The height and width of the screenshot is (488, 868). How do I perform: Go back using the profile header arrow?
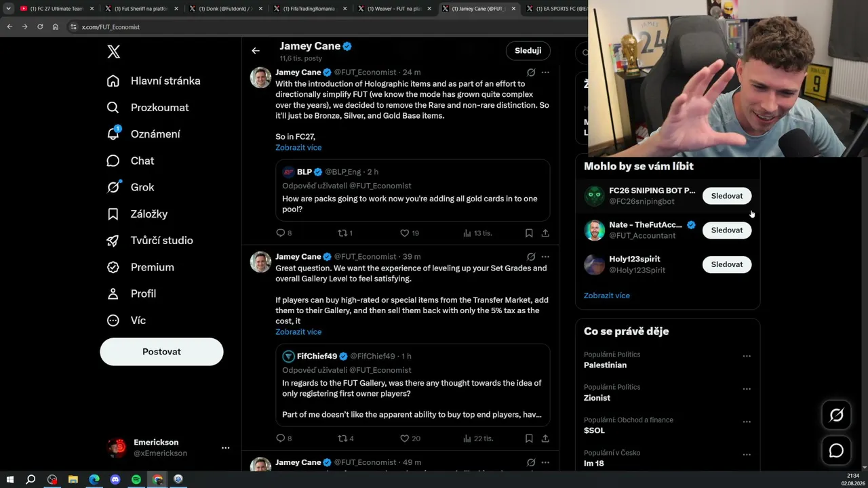click(256, 51)
